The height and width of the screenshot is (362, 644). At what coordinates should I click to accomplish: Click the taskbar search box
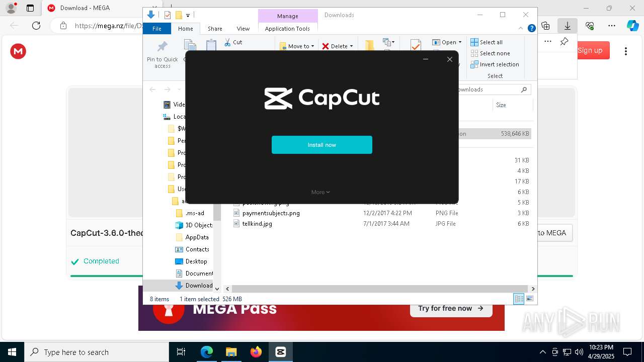[97, 352]
